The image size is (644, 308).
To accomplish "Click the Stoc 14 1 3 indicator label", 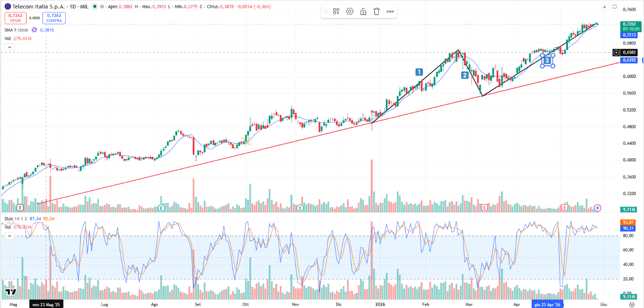I will point(15,218).
